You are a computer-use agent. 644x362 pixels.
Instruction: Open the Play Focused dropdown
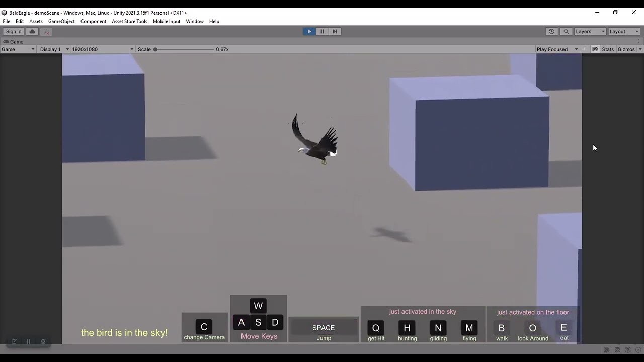coord(557,49)
